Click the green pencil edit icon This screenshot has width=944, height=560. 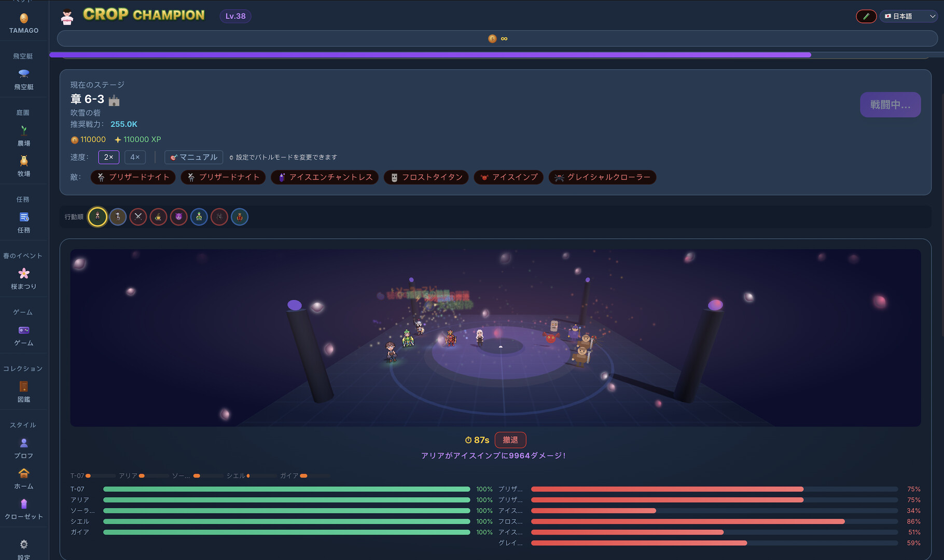[866, 17]
